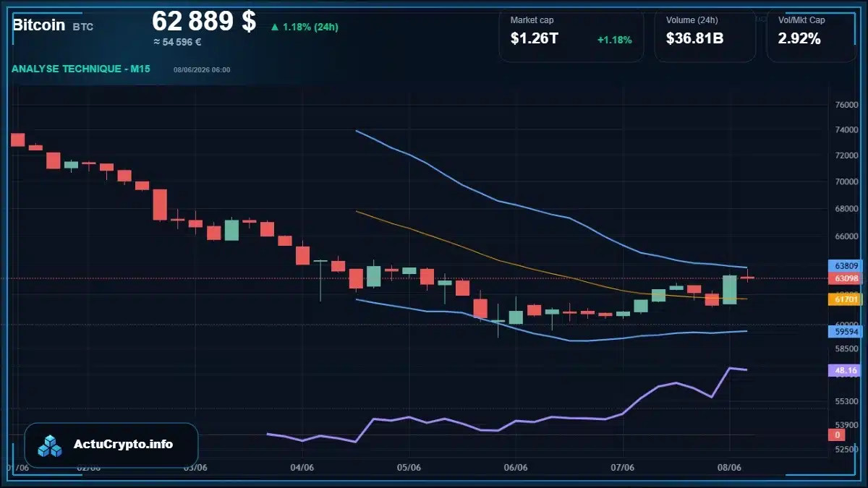Click the 1.18% (24h) change value
Screen dimensions: 868x488
pyautogui.click(x=310, y=27)
